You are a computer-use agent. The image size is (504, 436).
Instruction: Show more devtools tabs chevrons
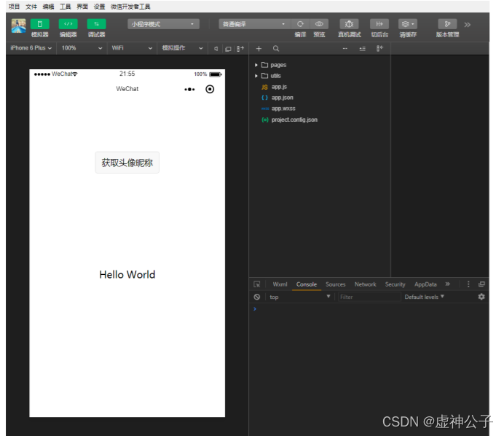coord(447,284)
